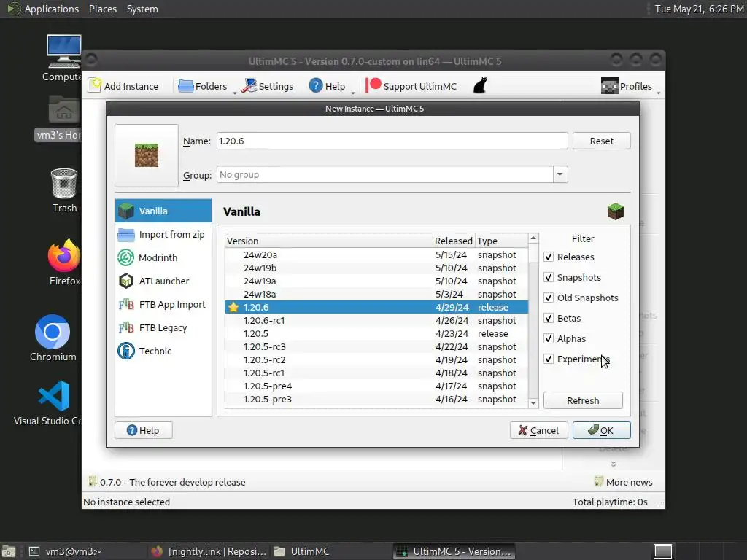The width and height of the screenshot is (747, 560).
Task: Sort by the Version column header
Action: pos(329,241)
